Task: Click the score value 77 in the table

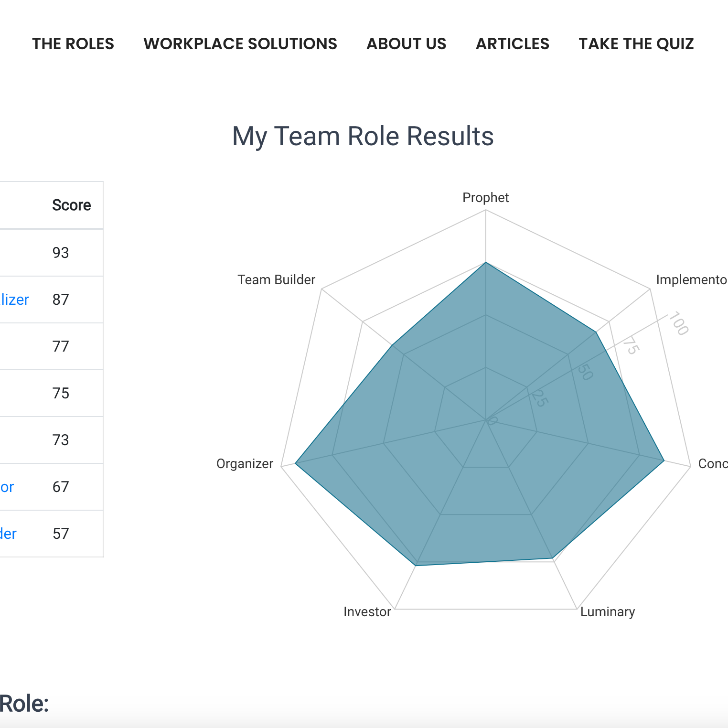Action: pyautogui.click(x=61, y=346)
